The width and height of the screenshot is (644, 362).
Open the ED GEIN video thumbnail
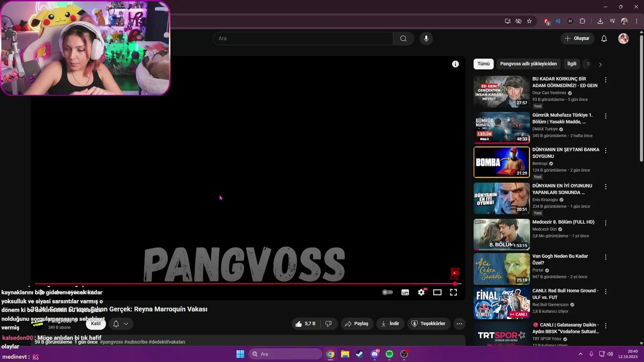coord(502,92)
